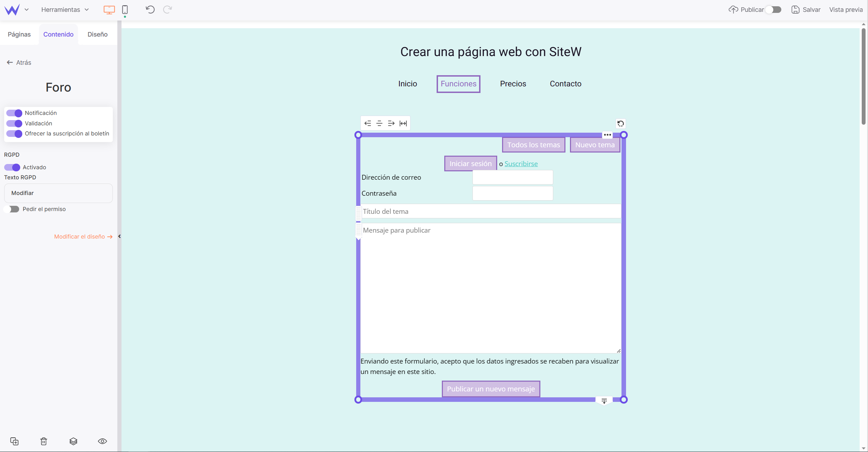This screenshot has width=868, height=452.
Task: Click the page title heading text
Action: click(x=491, y=52)
